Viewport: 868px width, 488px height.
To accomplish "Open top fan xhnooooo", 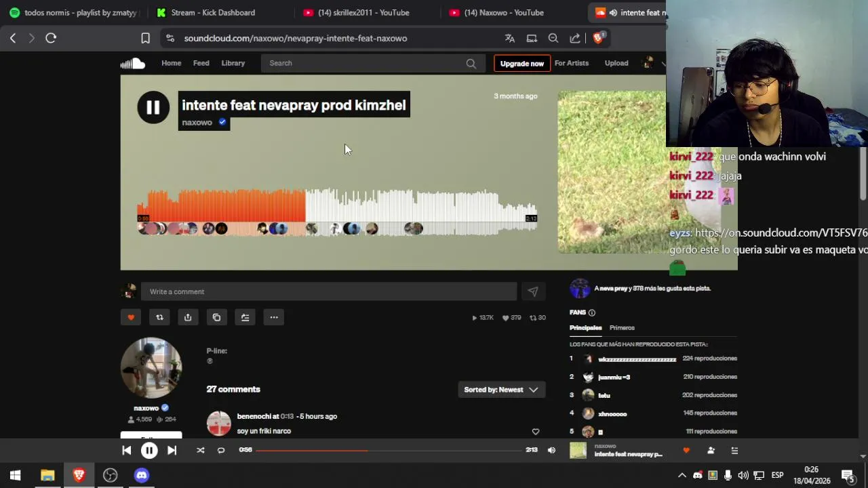I will [x=612, y=413].
